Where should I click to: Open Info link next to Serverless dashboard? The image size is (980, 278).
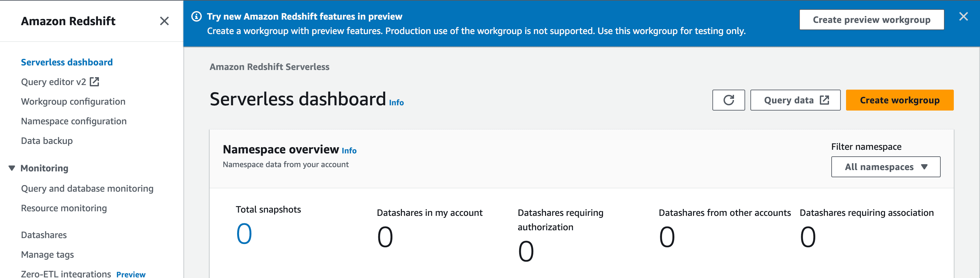tap(396, 103)
